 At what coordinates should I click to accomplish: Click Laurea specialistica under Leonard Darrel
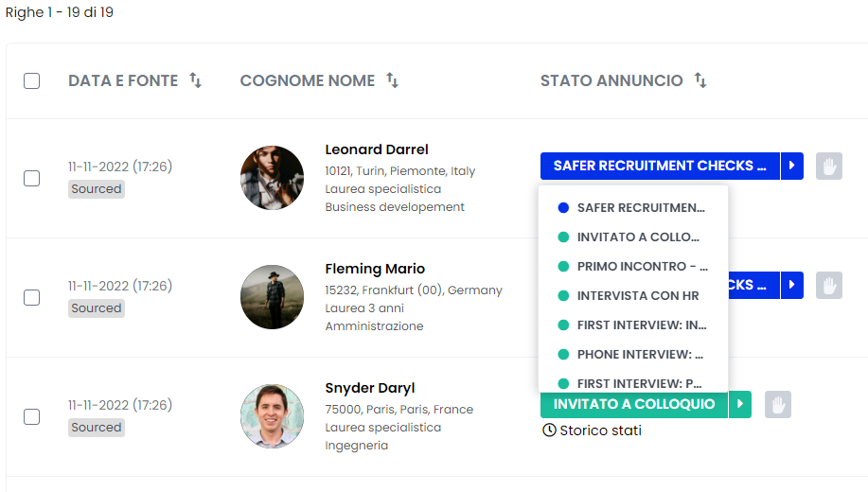click(x=383, y=189)
